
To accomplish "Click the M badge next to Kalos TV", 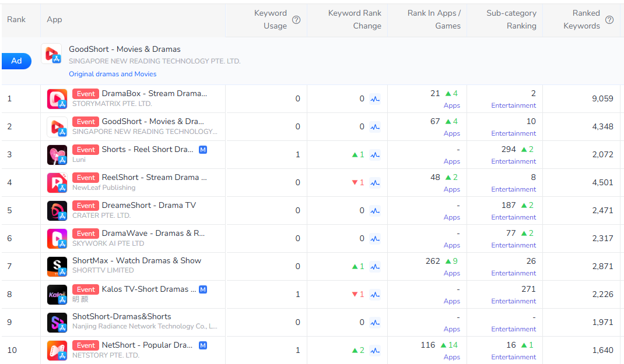I will click(x=203, y=289).
